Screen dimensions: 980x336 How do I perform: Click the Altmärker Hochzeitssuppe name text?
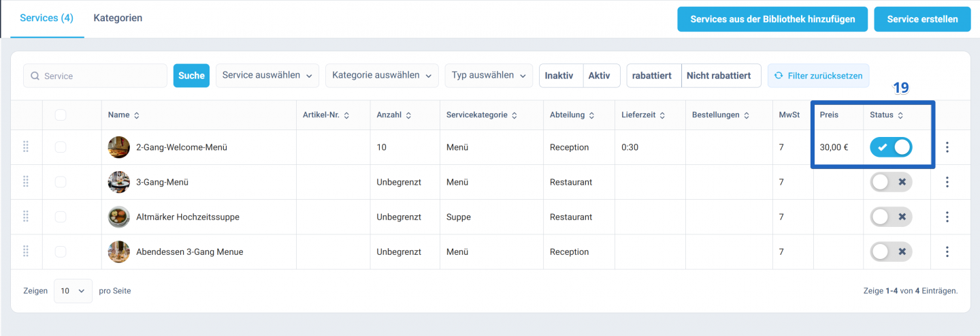pyautogui.click(x=188, y=217)
